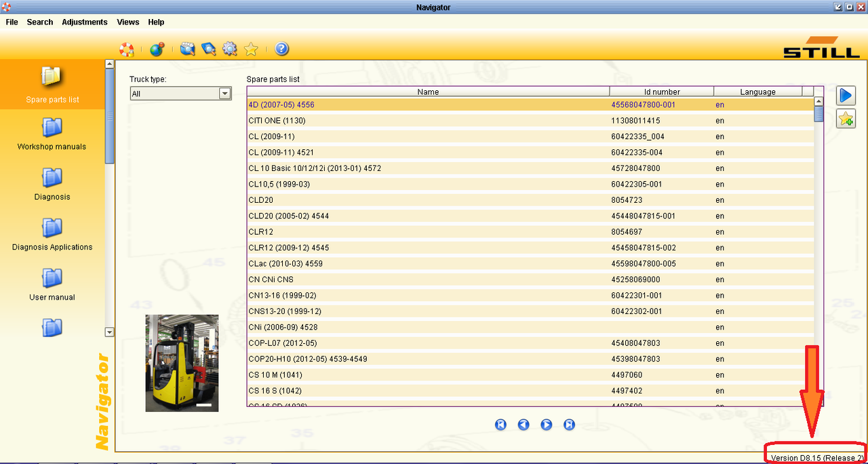The image size is (868, 464).
Task: Select row CITI ONE (1130)
Action: 530,121
